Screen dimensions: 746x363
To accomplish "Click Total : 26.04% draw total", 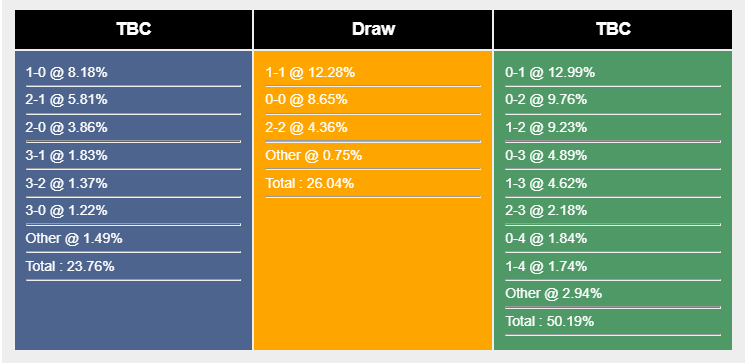I will point(310,183).
